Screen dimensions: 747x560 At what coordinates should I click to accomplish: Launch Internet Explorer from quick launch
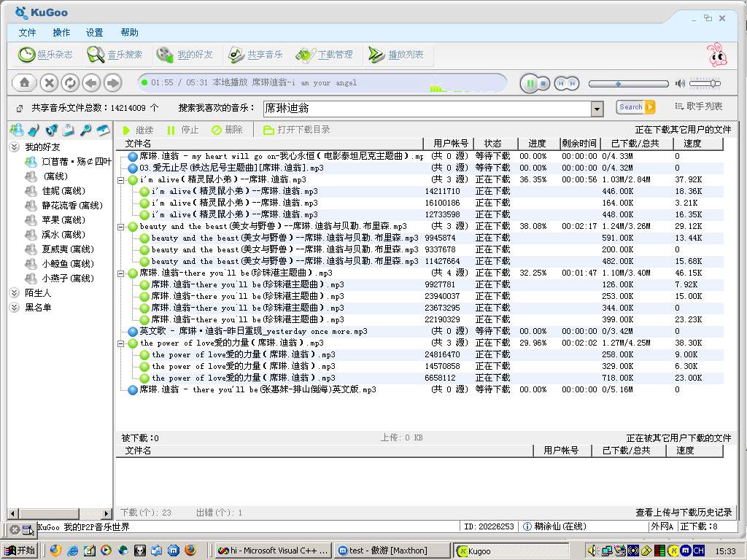(x=72, y=551)
